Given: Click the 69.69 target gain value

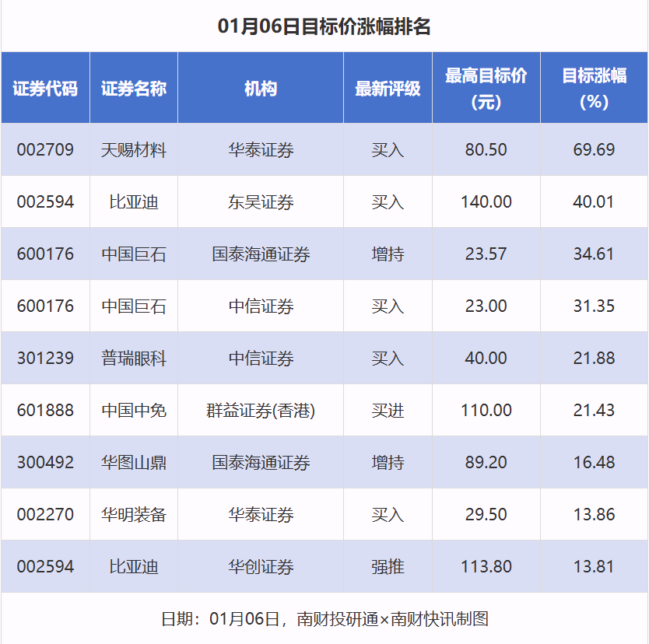Looking at the screenshot, I should point(594,149).
